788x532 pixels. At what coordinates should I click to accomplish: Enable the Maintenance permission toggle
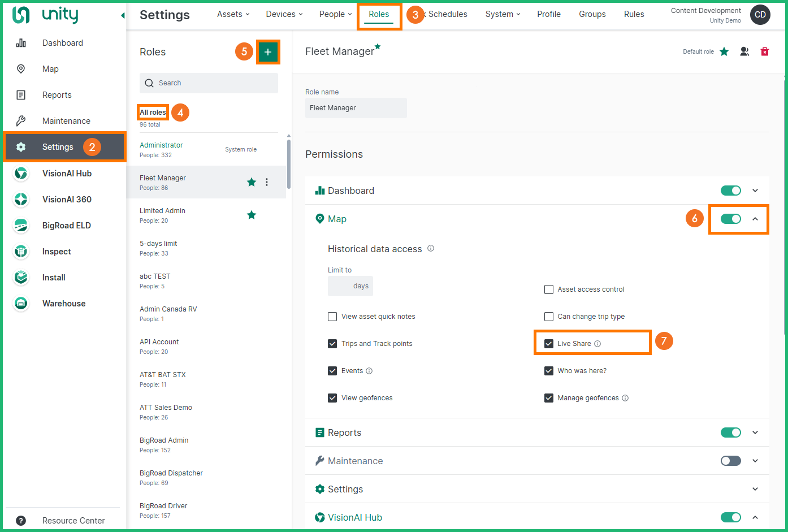coord(730,461)
